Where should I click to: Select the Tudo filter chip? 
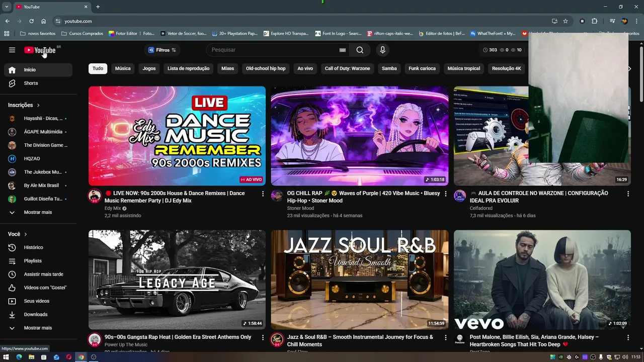[x=98, y=68]
